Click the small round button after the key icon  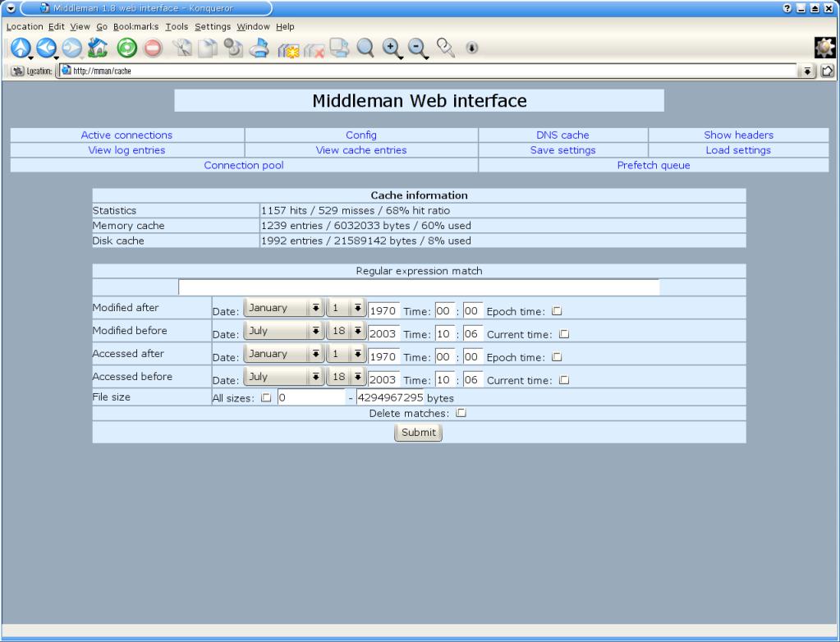(x=472, y=48)
